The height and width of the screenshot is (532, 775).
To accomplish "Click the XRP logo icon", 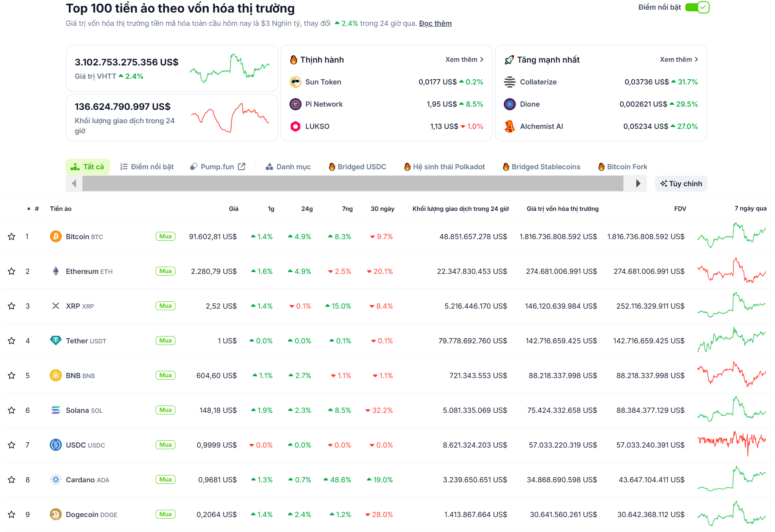I will pos(56,306).
